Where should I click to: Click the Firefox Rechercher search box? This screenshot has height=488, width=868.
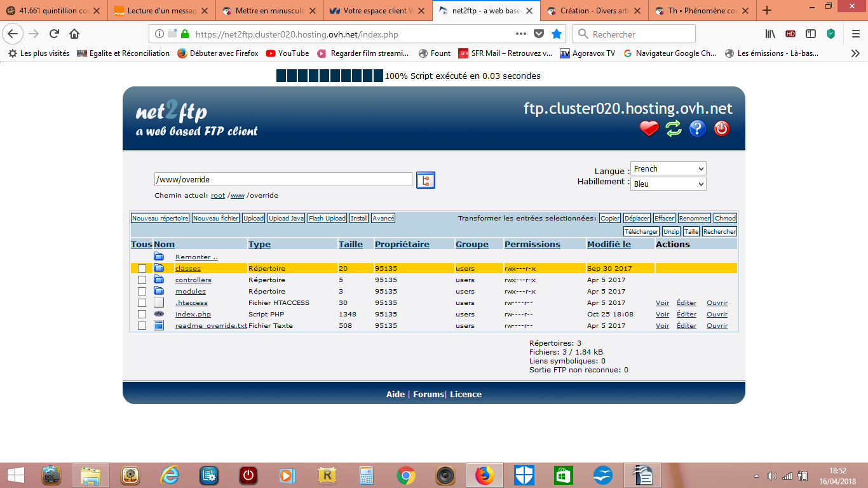634,34
